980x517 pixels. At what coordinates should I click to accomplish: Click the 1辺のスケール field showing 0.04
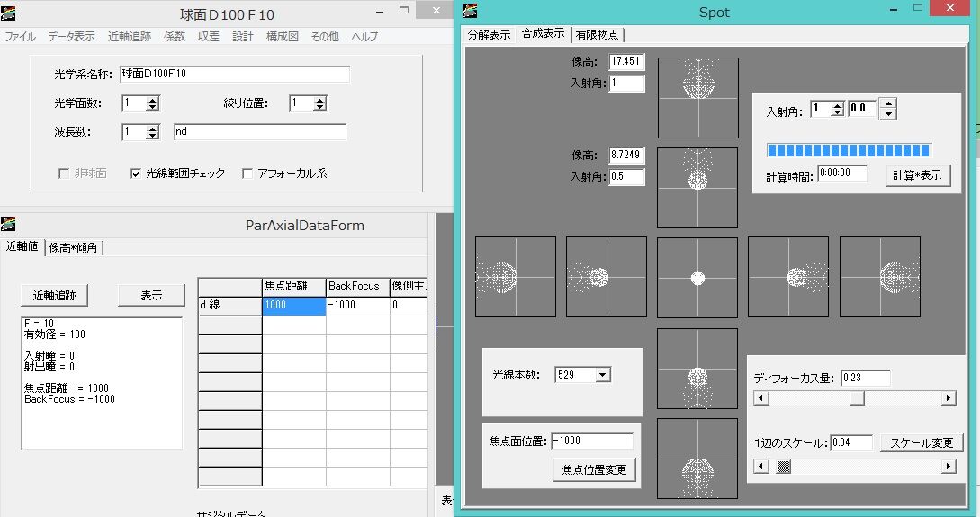(851, 443)
